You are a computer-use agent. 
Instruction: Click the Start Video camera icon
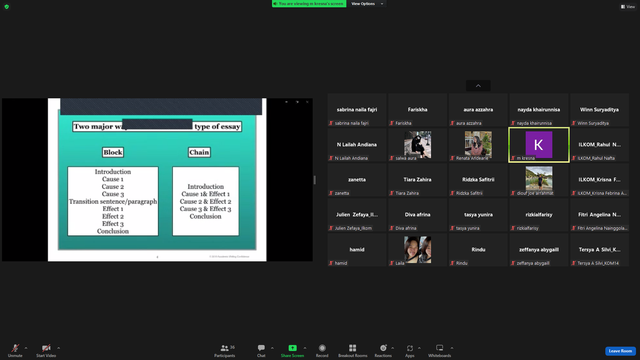[x=46, y=348]
